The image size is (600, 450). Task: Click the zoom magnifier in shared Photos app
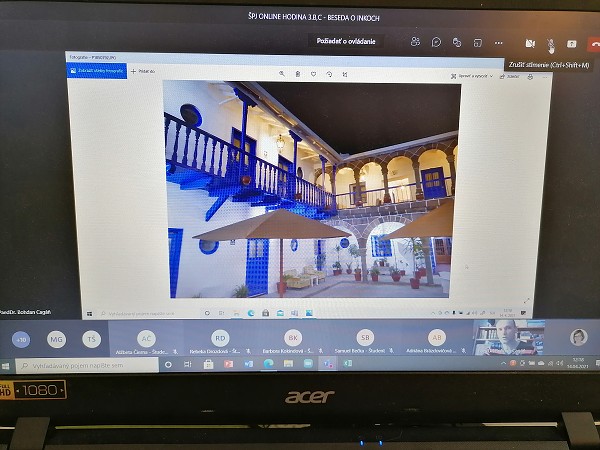(x=282, y=73)
